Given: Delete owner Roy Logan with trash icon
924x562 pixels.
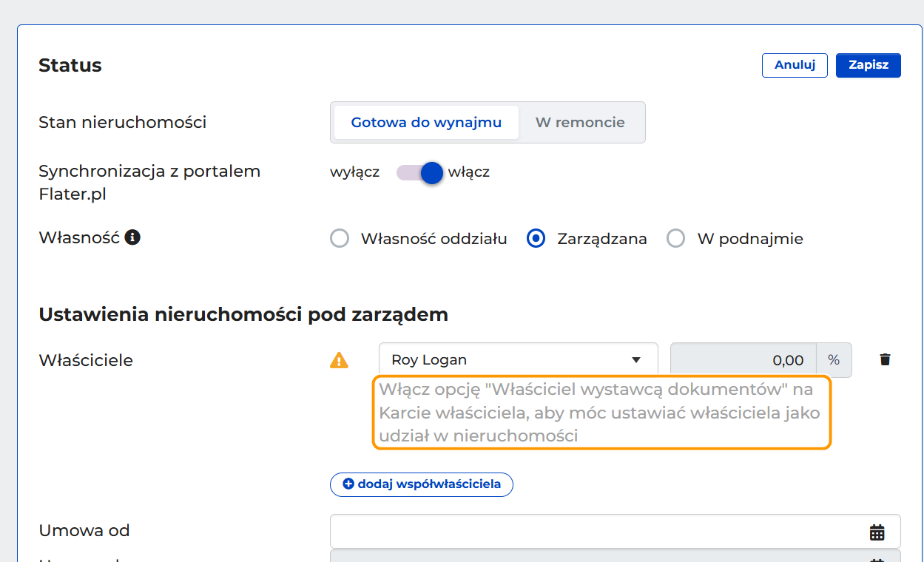Looking at the screenshot, I should pos(885,359).
